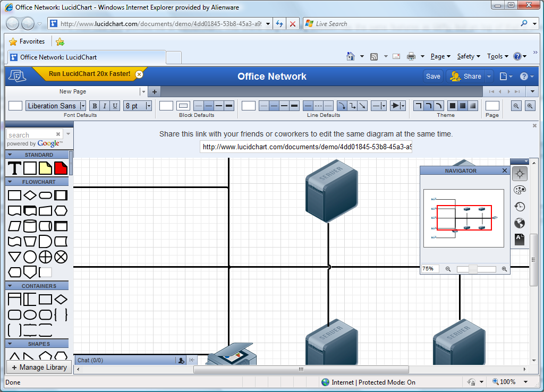This screenshot has height=392, width=544.
Task: Zoom in using toolbar magnifier plus
Action: [530, 106]
